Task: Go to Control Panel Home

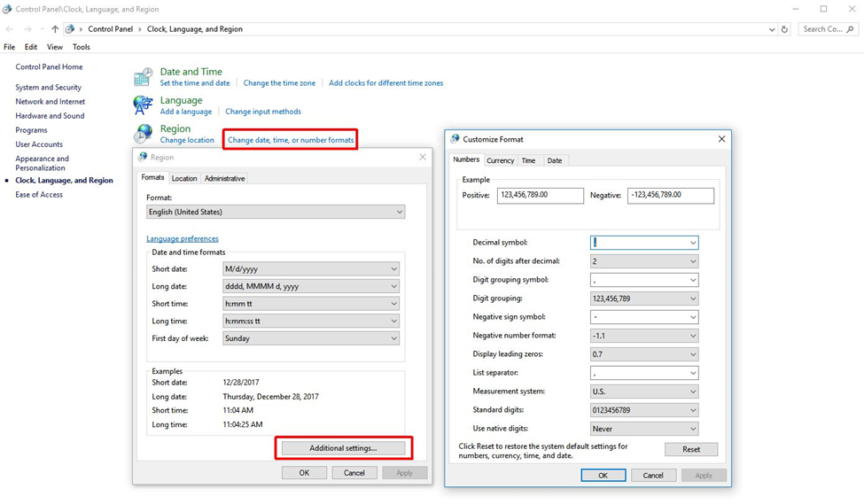Action: click(x=49, y=66)
